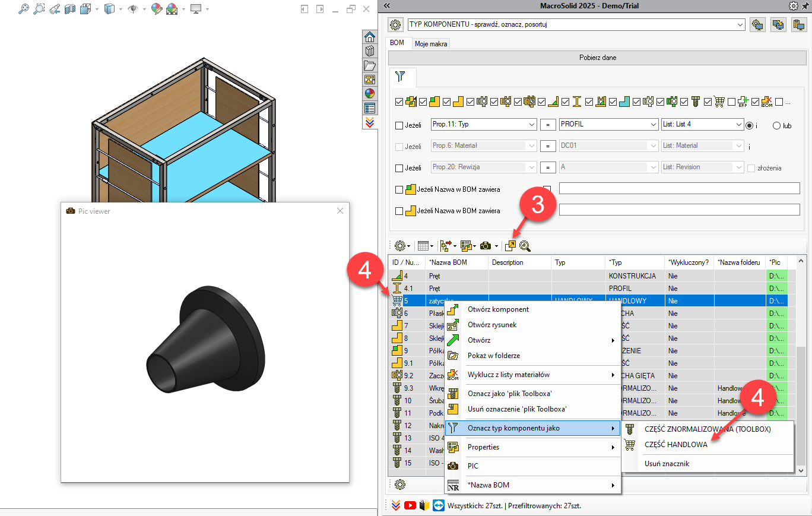The width and height of the screenshot is (812, 516).
Task: Click first 'Nazwa w BOM zawiera' text field
Action: (x=680, y=188)
